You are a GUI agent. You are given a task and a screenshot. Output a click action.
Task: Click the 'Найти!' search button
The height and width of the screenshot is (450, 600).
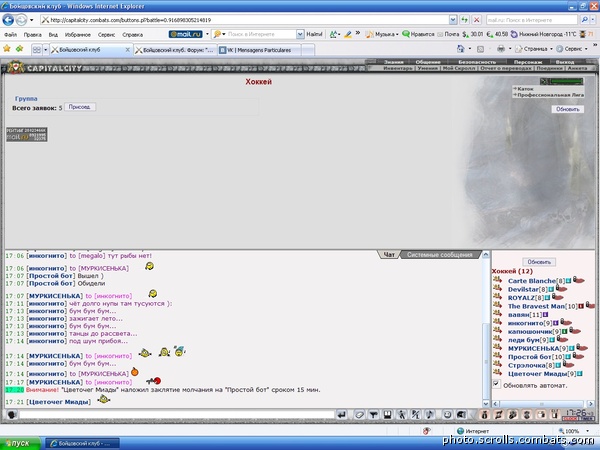pos(315,34)
